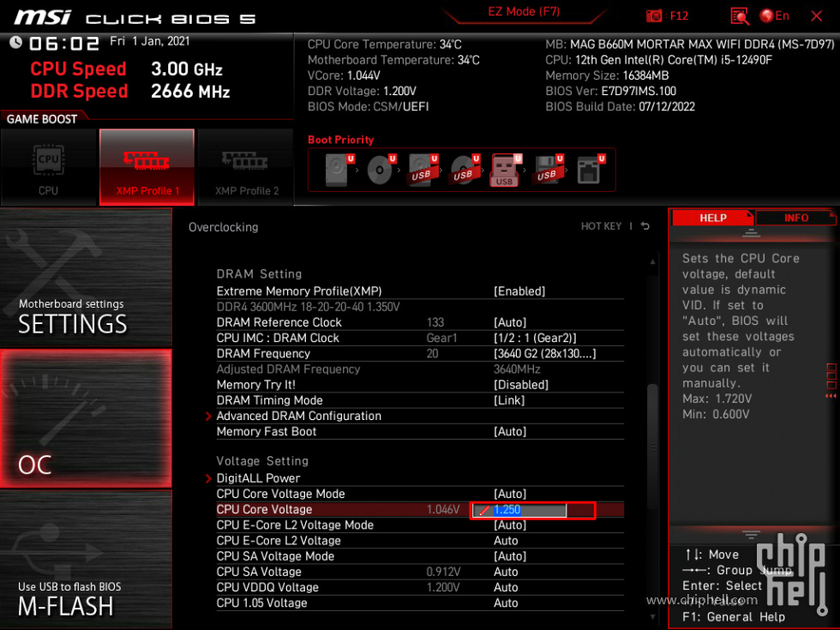This screenshot has height=630, width=840.
Task: Click the settings list scrollbar down arrow
Action: tap(652, 617)
